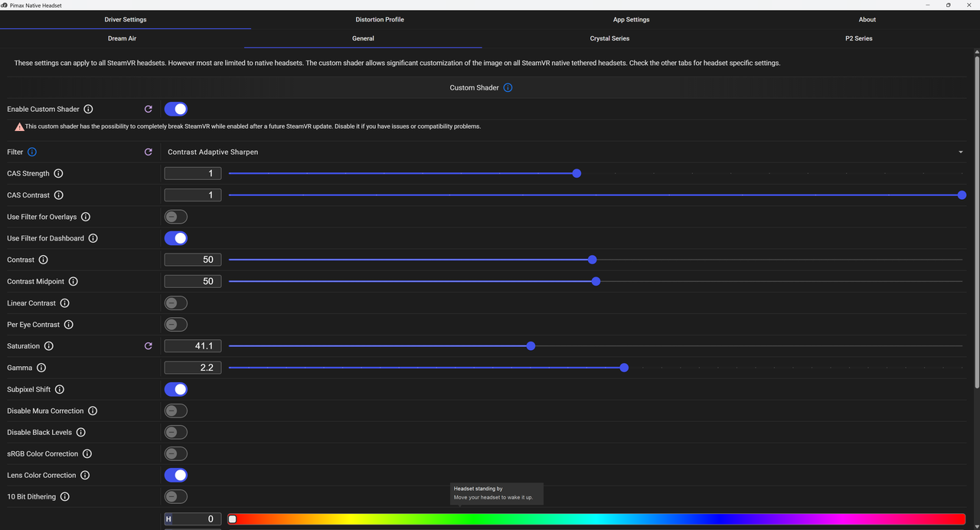Show info for Saturation

(48, 346)
